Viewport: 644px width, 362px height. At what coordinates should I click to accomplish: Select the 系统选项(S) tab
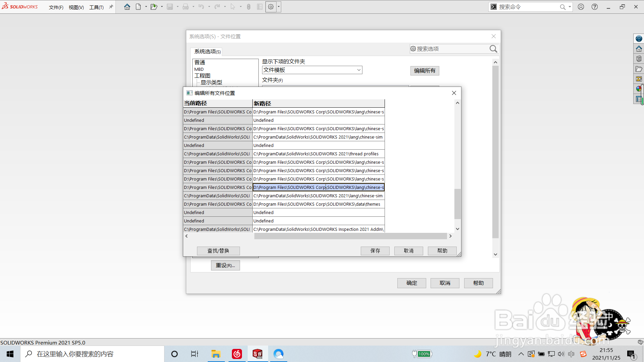pyautogui.click(x=207, y=52)
